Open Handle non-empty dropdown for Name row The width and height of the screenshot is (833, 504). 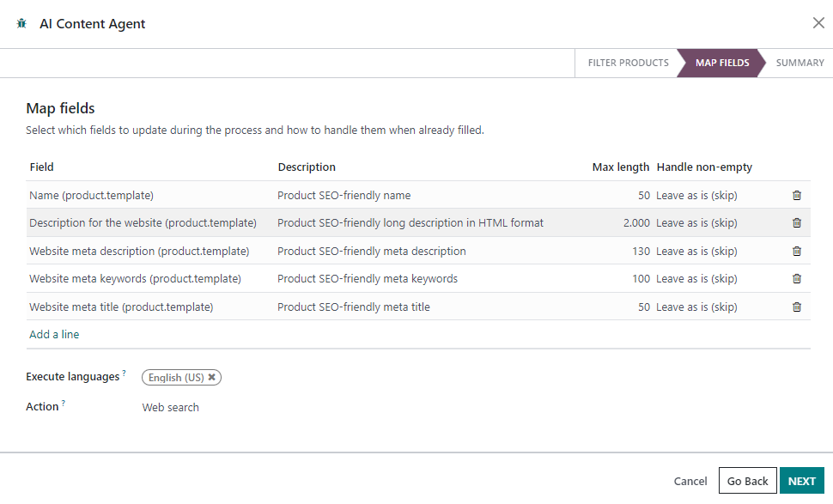[x=696, y=195]
